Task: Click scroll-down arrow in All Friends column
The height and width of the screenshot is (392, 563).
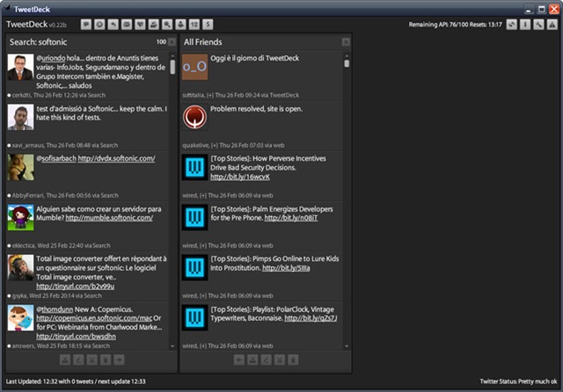Action: (x=347, y=346)
